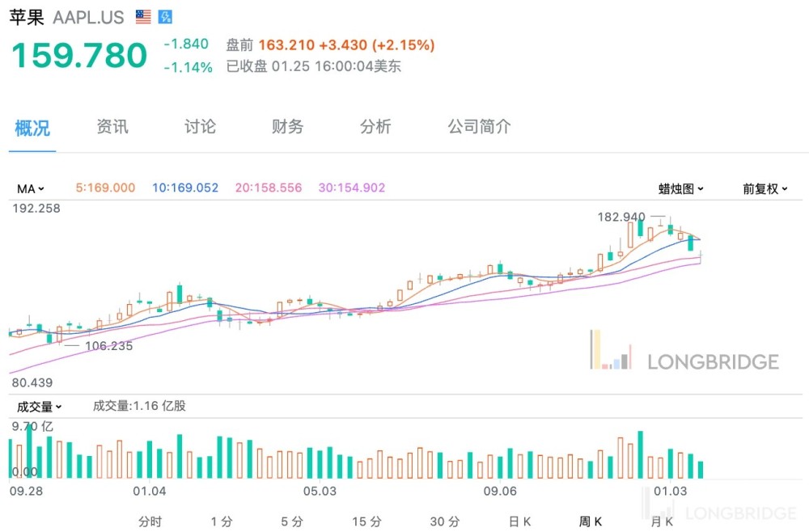The width and height of the screenshot is (809, 532).
Task: Click the US flag market icon
Action: tap(143, 17)
